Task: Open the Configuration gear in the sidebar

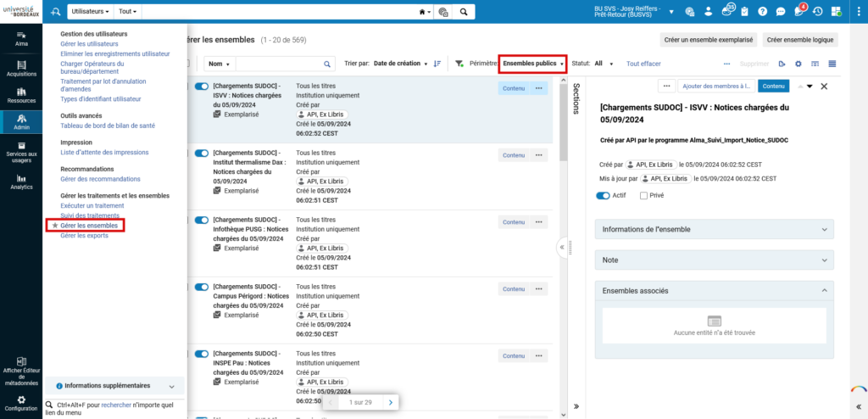Action: (x=21, y=404)
